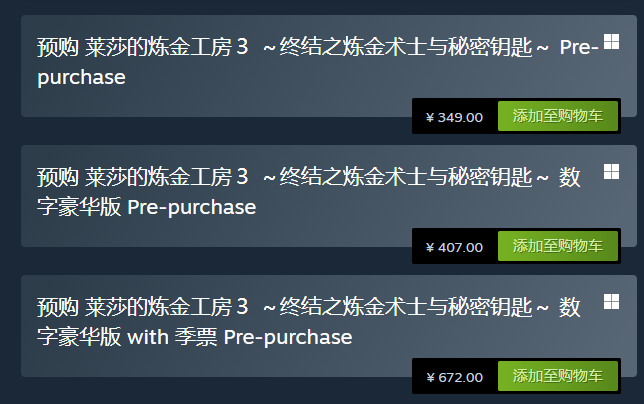Screen dimensions: 644x404
Task: Open the first 莱莎的炼金工房3 Pre-purchase title
Action: click(317, 62)
